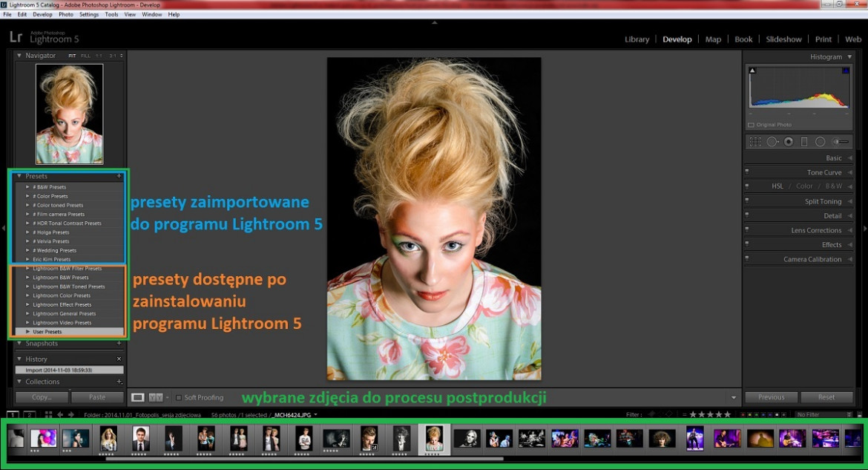Screen dimensions: 868x470
Task: Select the Graduated Filter tool
Action: click(804, 142)
